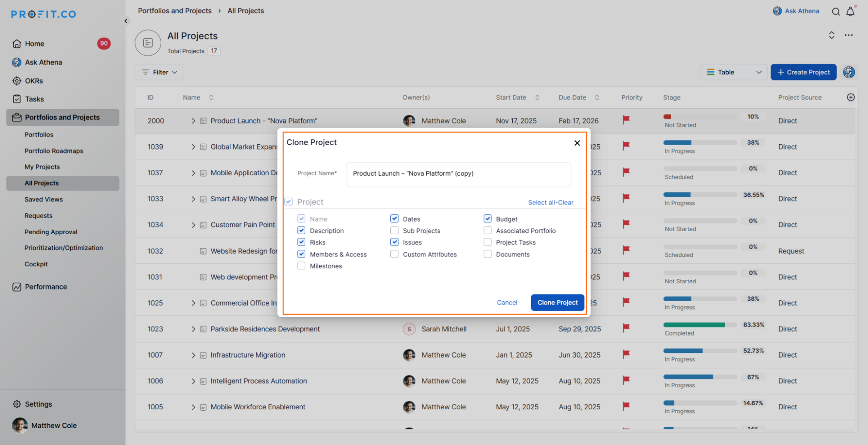
Task: Click the Select all-Clear link
Action: 550,203
